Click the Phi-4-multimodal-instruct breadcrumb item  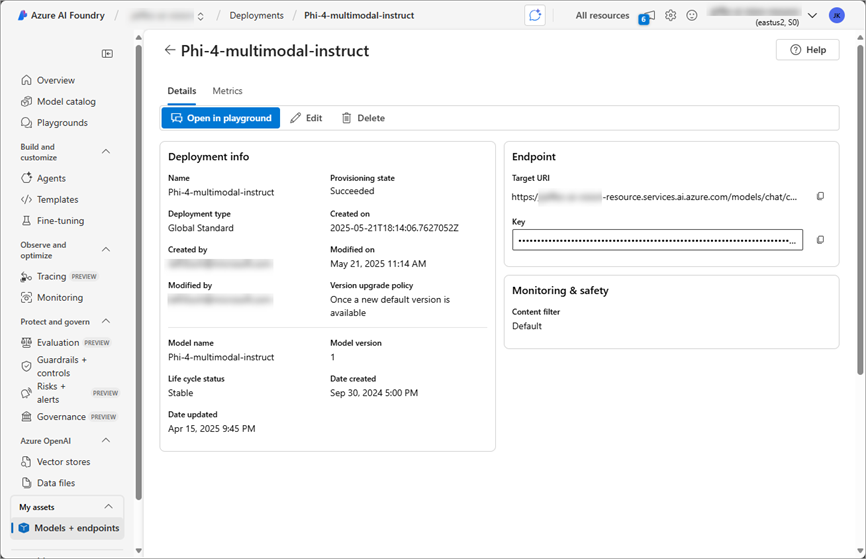point(359,15)
